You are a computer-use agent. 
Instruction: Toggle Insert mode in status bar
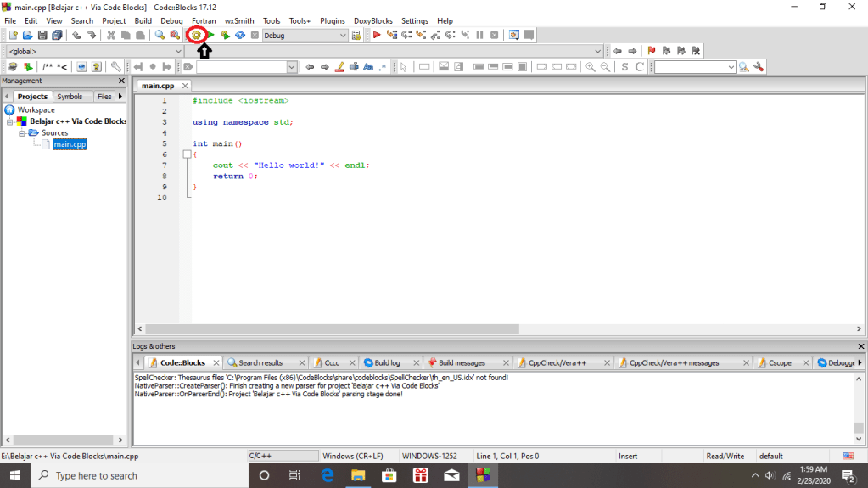coord(628,456)
